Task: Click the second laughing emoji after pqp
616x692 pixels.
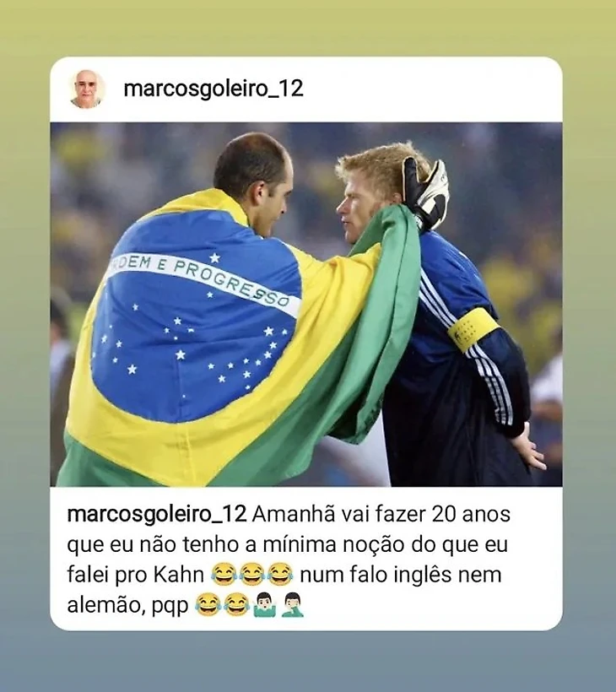Action: pyautogui.click(x=236, y=604)
